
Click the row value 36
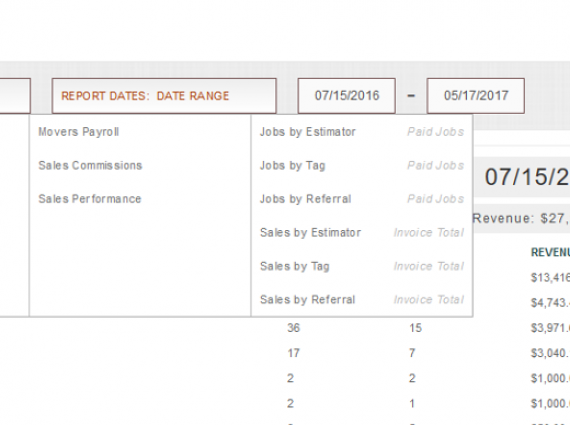[x=293, y=328]
